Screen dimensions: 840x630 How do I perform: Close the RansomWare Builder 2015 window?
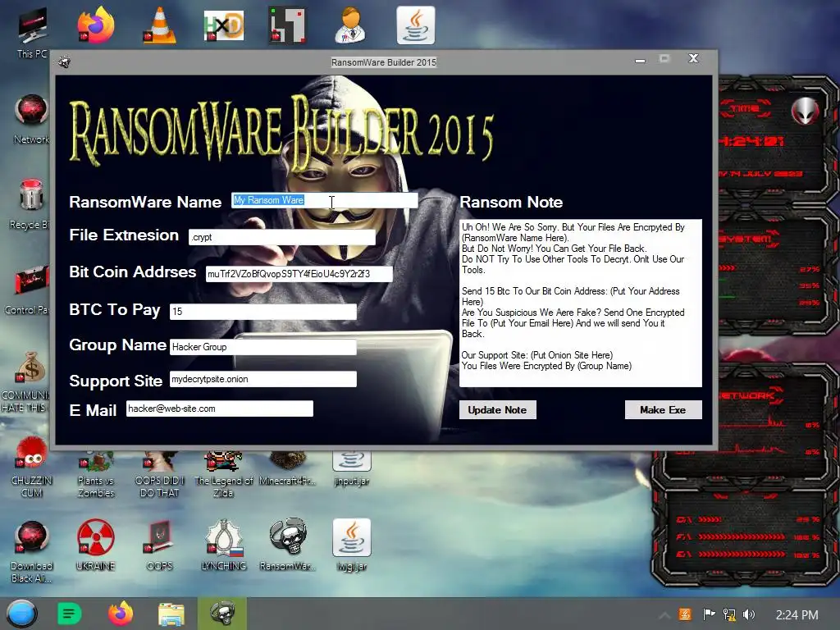tap(693, 58)
